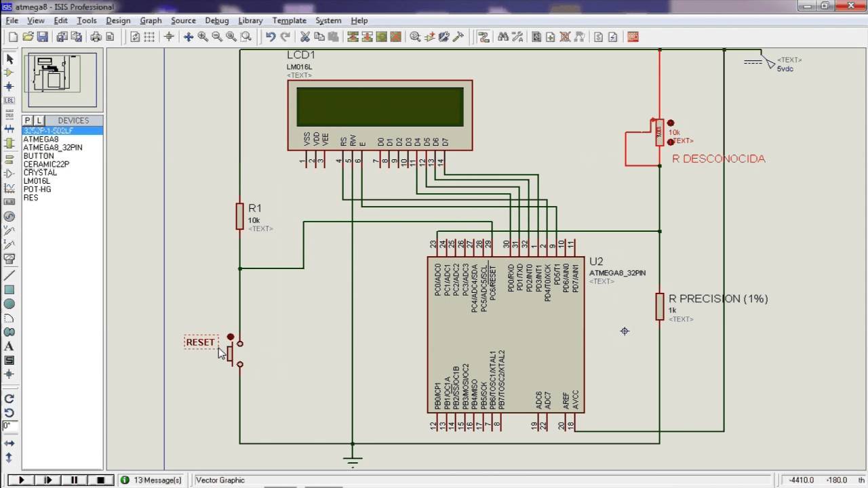Add a new sheet to the design
Image resolution: width=868 pixels, height=488 pixels.
coord(551,37)
